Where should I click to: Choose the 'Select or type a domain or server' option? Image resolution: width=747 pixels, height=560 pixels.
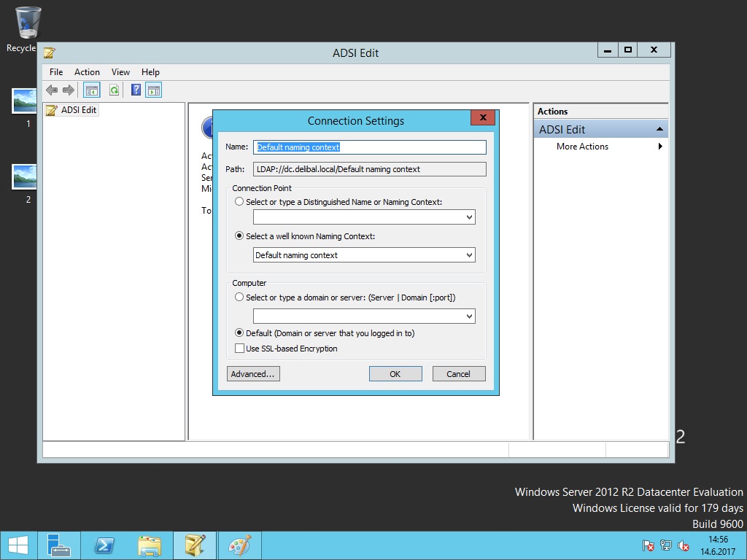pyautogui.click(x=239, y=297)
